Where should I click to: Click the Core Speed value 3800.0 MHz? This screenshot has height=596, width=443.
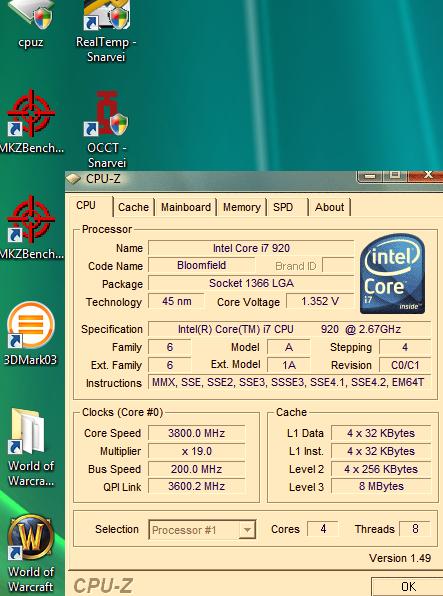(197, 433)
